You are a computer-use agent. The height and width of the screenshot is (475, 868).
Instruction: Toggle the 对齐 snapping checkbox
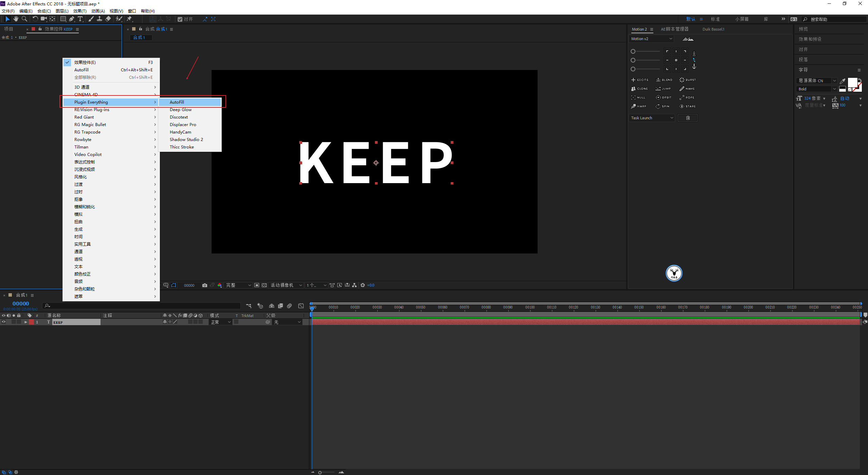click(180, 19)
